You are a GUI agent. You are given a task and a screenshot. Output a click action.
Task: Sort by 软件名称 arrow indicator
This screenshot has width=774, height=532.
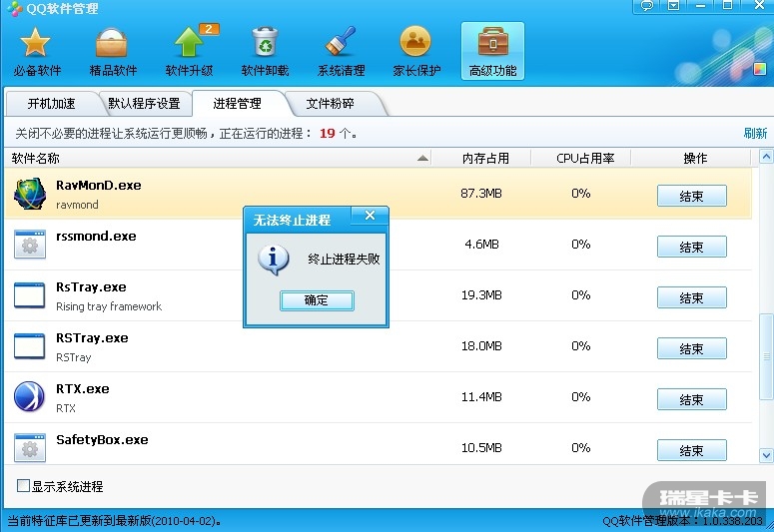click(x=422, y=159)
